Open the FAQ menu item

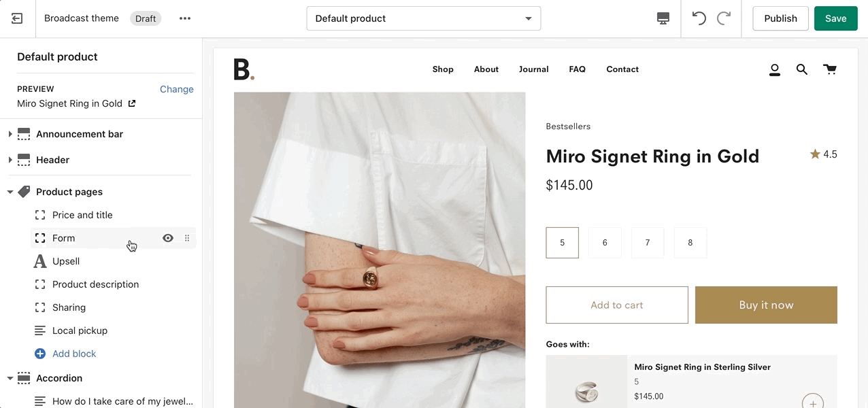click(x=577, y=69)
